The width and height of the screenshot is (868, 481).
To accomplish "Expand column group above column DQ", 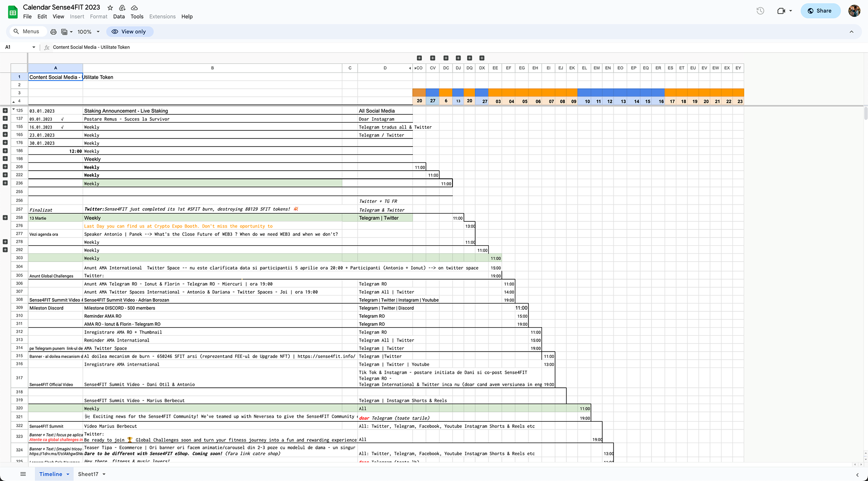I will (x=469, y=58).
